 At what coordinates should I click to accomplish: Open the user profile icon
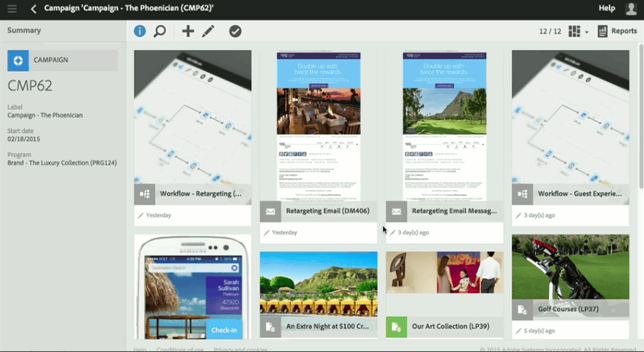(631, 9)
